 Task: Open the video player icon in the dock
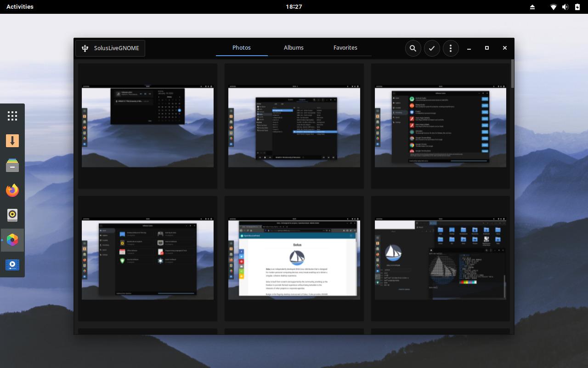coord(12,265)
